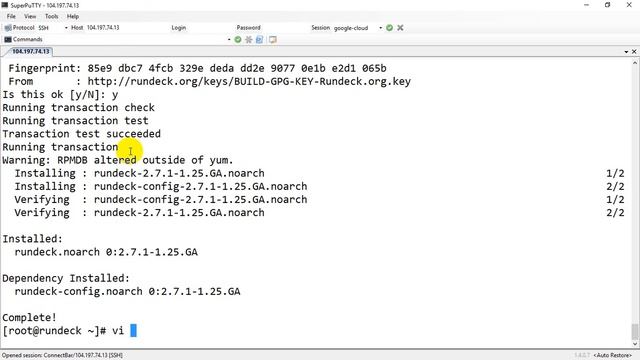This screenshot has height=360, width=640.
Task: Click the SuperPuTTY application icon in title bar
Action: [5, 5]
